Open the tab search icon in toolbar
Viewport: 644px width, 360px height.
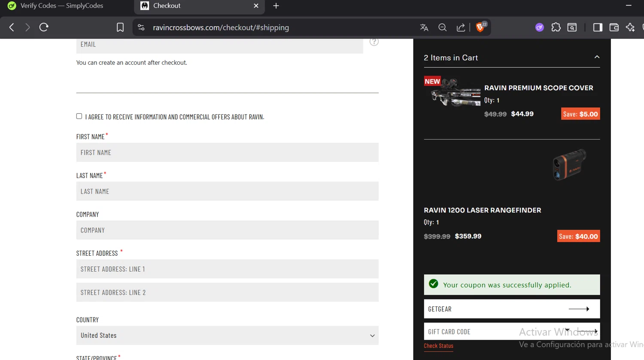pos(572,27)
